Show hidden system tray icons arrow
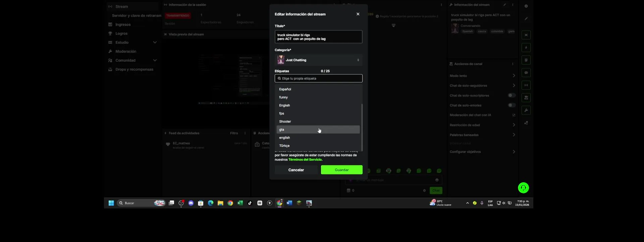Image resolution: width=644 pixels, height=242 pixels. point(467,203)
